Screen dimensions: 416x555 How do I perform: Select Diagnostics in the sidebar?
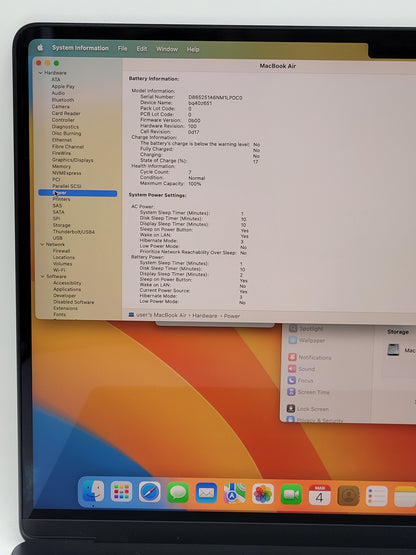point(65,126)
